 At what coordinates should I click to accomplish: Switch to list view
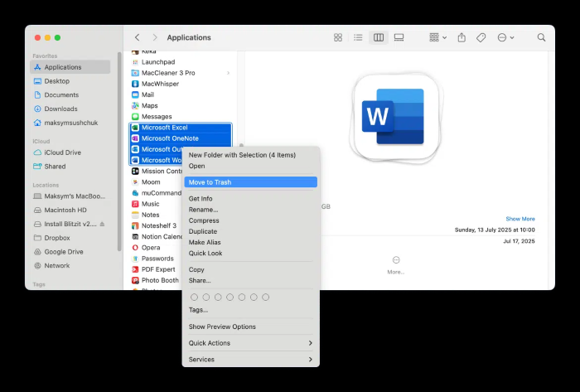click(358, 37)
